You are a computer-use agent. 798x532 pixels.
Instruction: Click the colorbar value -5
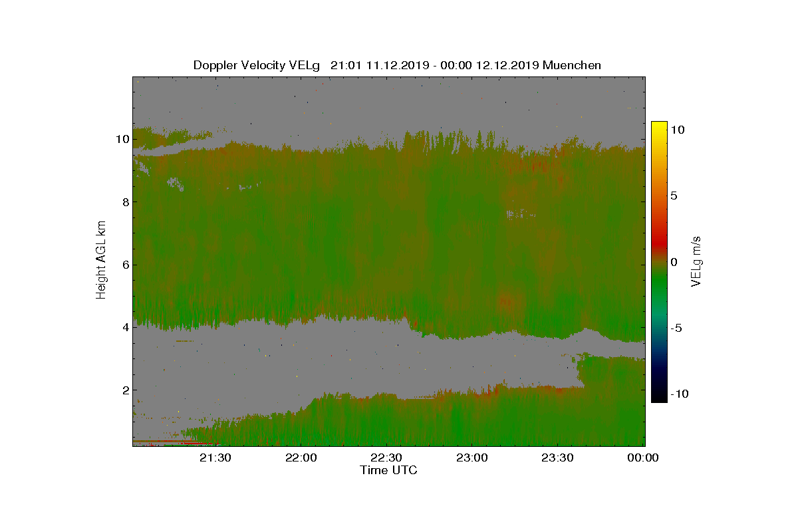click(x=676, y=328)
